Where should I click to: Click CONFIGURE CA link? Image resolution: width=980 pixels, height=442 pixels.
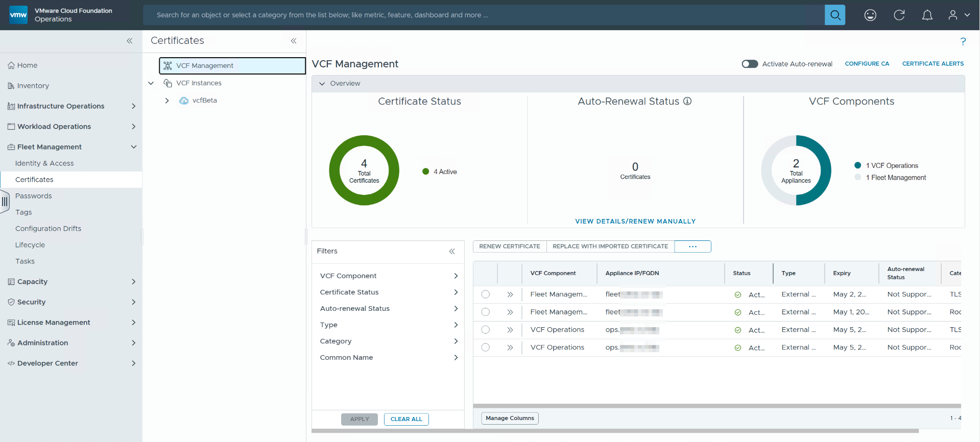[x=867, y=64]
